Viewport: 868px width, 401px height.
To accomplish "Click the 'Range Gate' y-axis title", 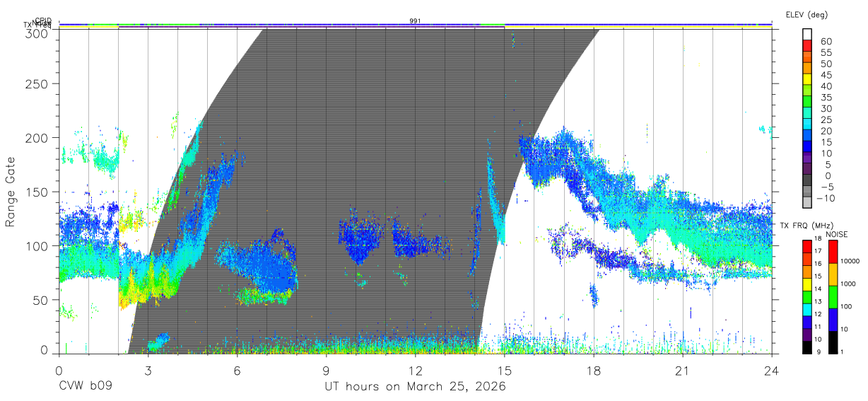I will coord(11,192).
